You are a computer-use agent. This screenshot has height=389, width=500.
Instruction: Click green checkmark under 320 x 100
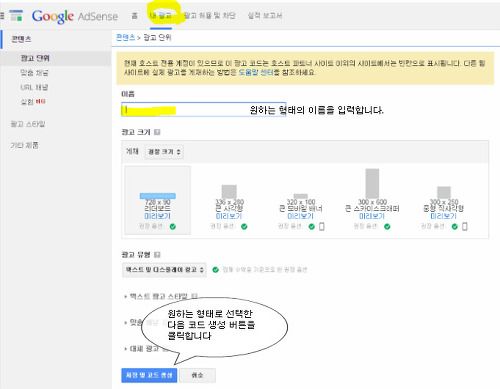(x=312, y=227)
